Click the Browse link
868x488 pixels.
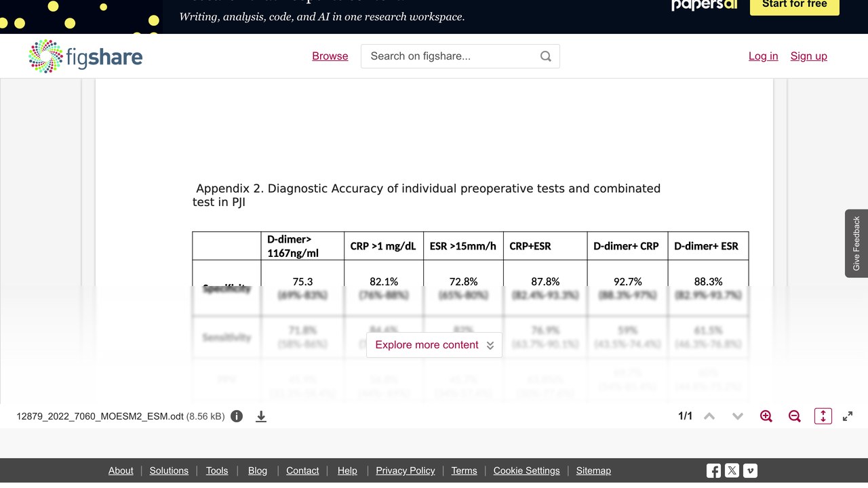(x=330, y=56)
